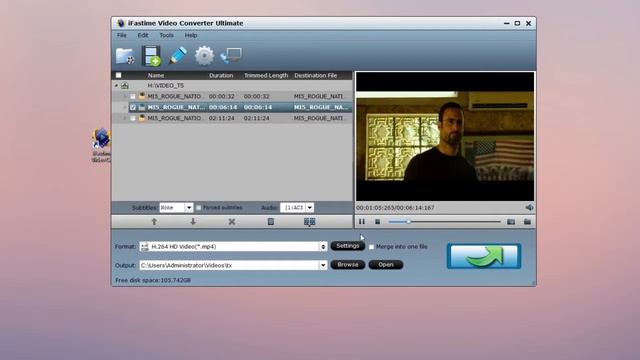Click the video preview image
Image resolution: width=640 pixels, height=360 pixels.
[445, 136]
